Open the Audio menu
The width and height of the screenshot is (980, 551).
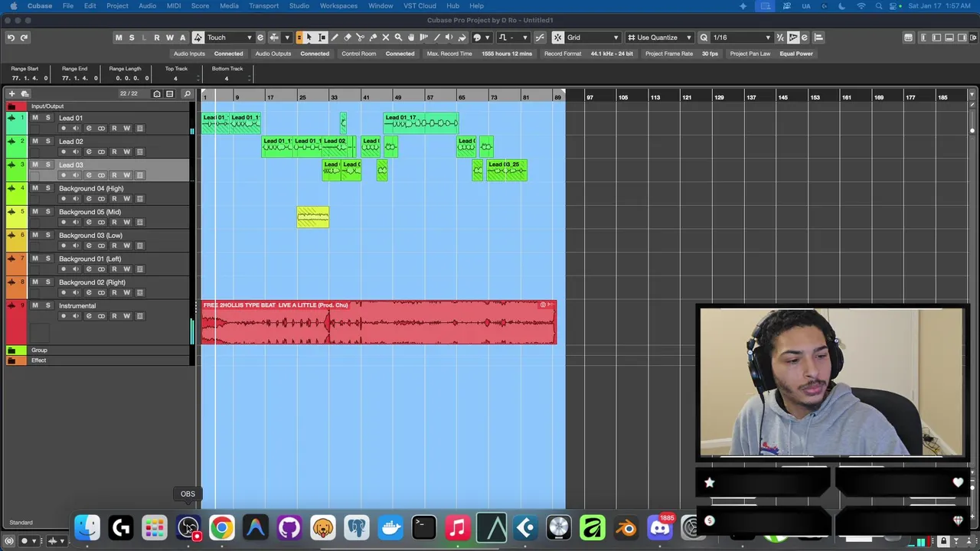coord(147,6)
